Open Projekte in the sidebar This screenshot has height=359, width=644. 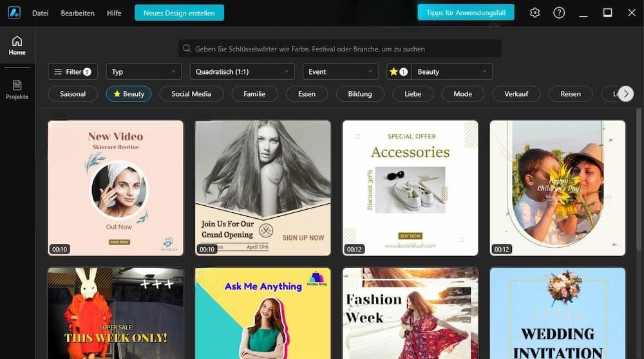17,90
